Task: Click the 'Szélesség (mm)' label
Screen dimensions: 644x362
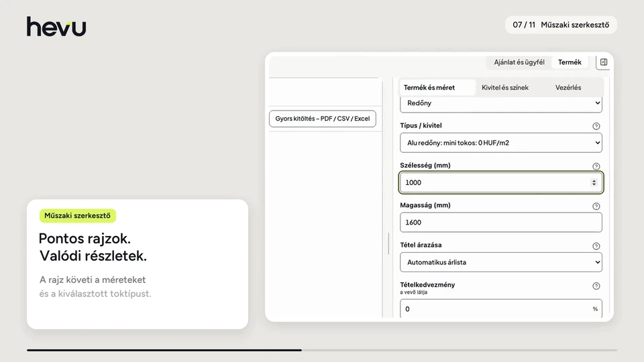Action: [x=425, y=165]
